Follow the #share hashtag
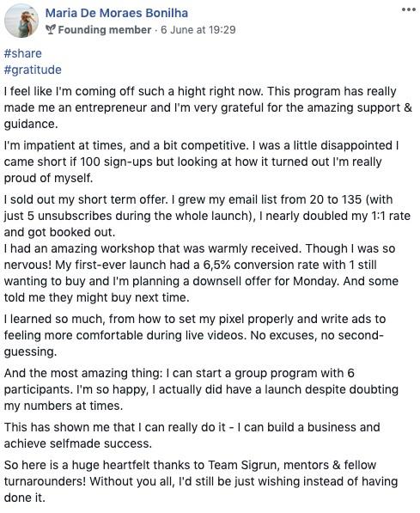The image size is (420, 513). coord(23,53)
